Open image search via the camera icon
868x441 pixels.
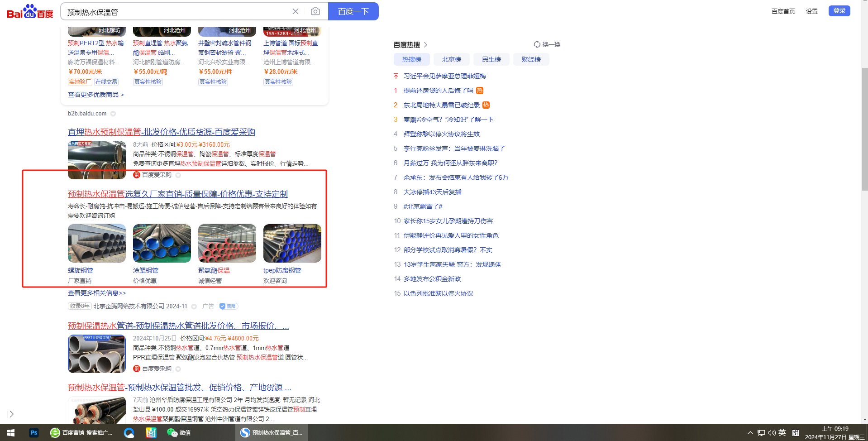tap(315, 11)
